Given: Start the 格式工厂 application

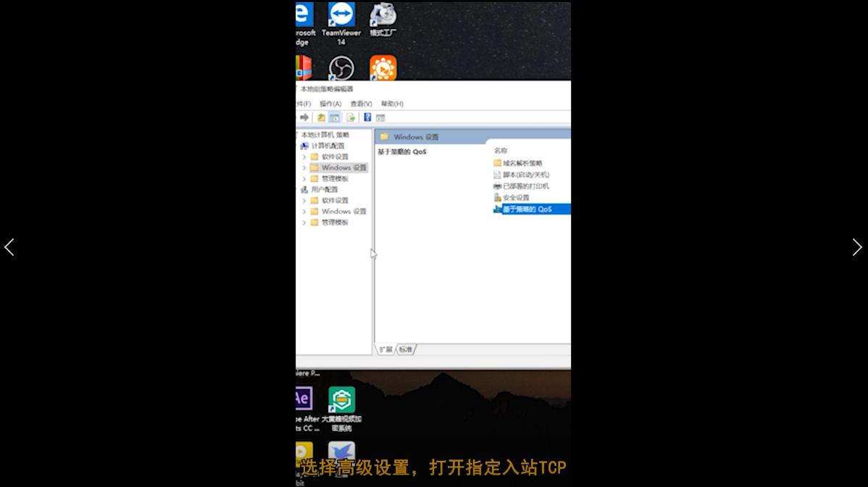Looking at the screenshot, I should pos(382,16).
